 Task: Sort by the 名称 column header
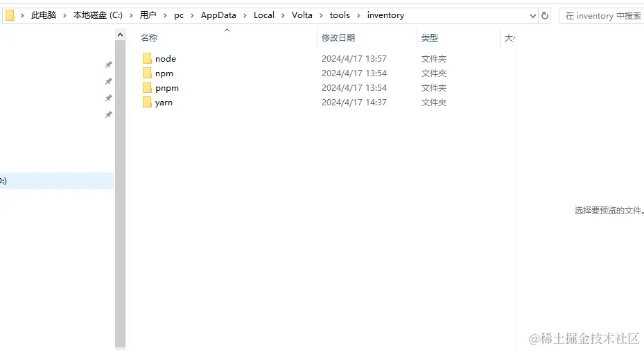click(149, 38)
